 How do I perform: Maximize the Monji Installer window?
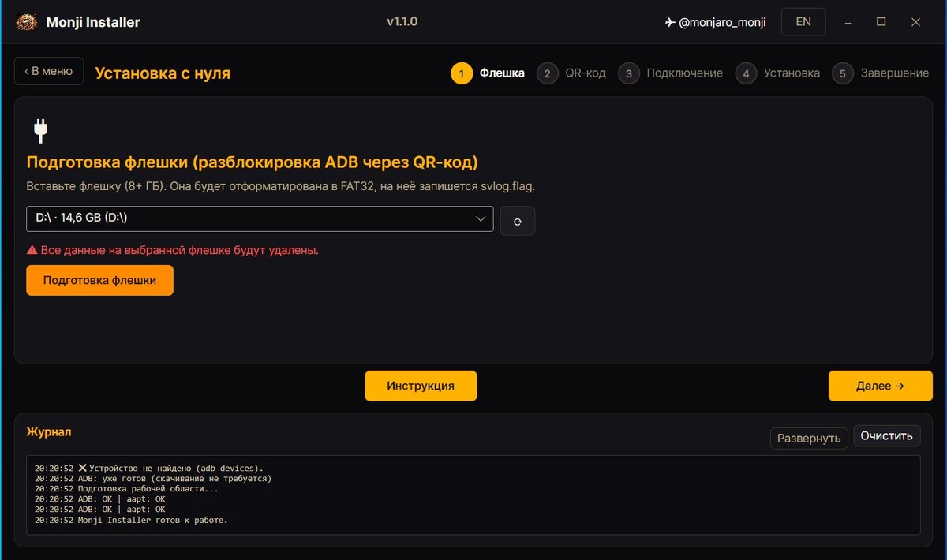(x=881, y=22)
